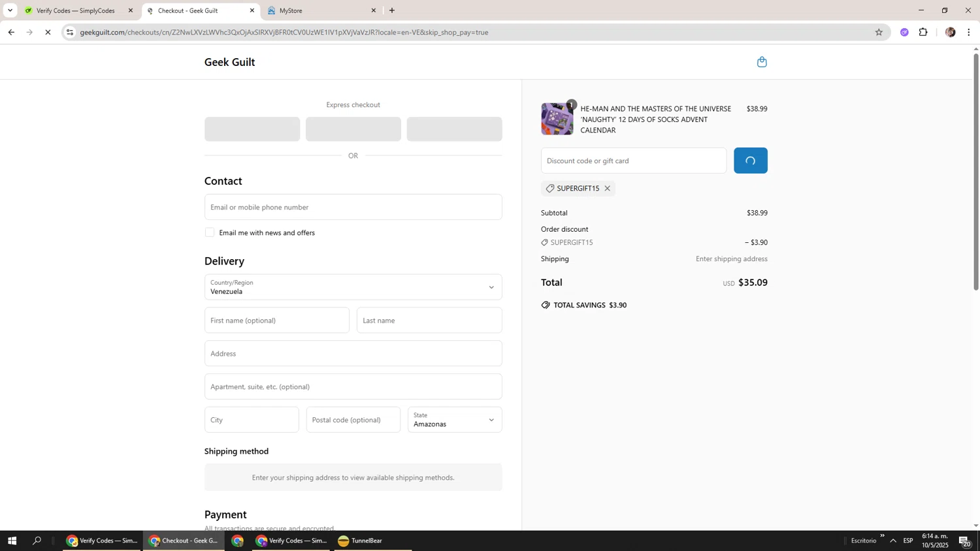
Task: Click the First name field
Action: (277, 321)
